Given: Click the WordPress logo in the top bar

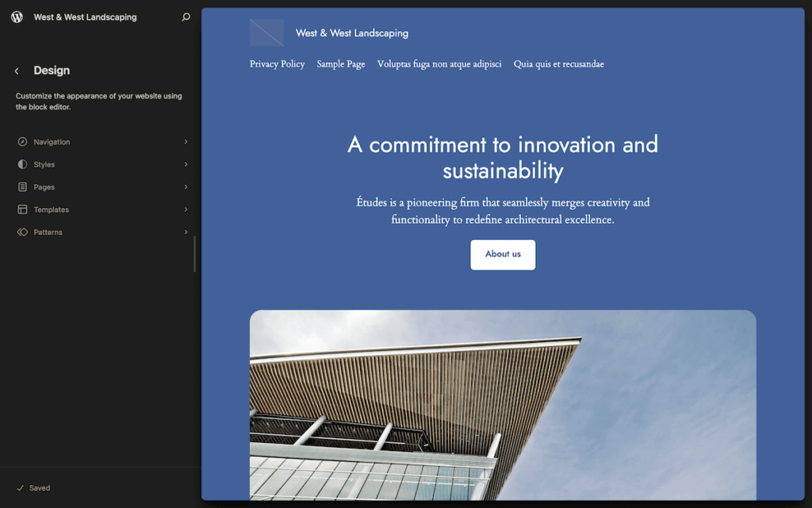Looking at the screenshot, I should [16, 16].
